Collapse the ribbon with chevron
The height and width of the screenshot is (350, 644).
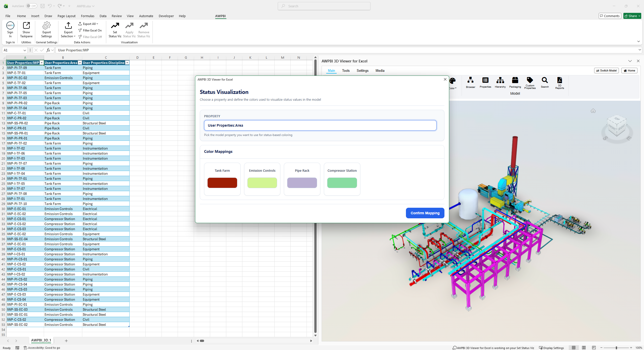coord(638,41)
